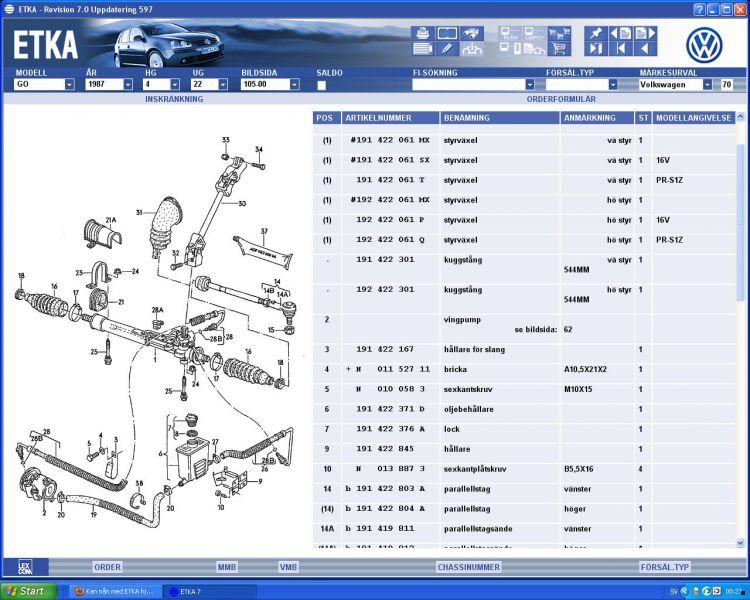Expand the top FÖRSÄL.TYP dropdown

(613, 85)
